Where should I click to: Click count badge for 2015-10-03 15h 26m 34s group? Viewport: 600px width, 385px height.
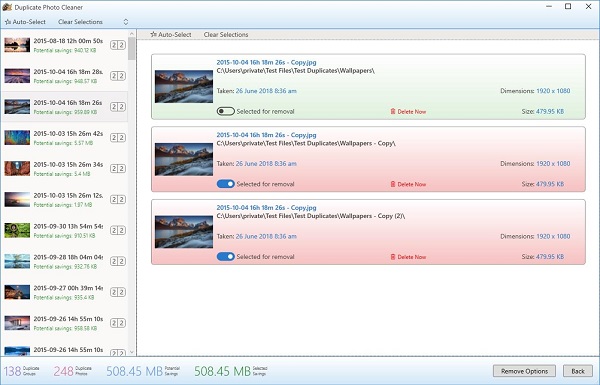(x=117, y=169)
